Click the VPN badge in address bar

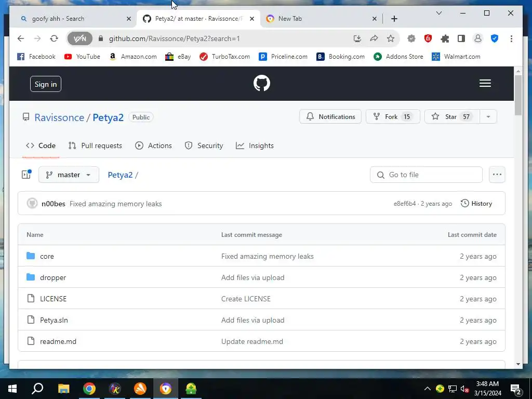click(79, 38)
